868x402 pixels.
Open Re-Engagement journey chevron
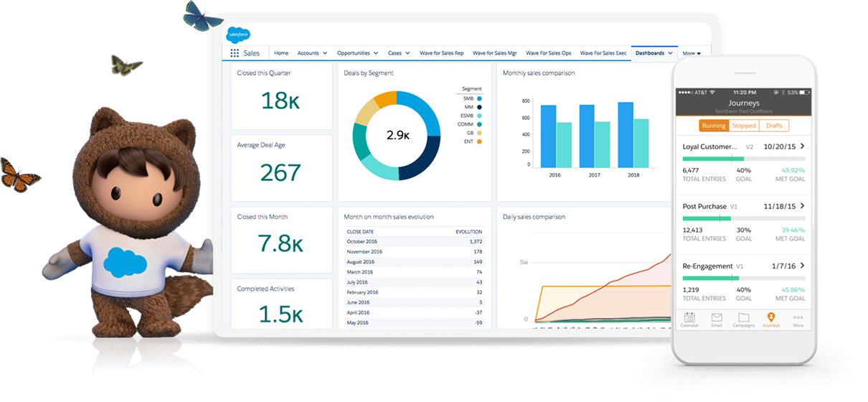click(803, 266)
